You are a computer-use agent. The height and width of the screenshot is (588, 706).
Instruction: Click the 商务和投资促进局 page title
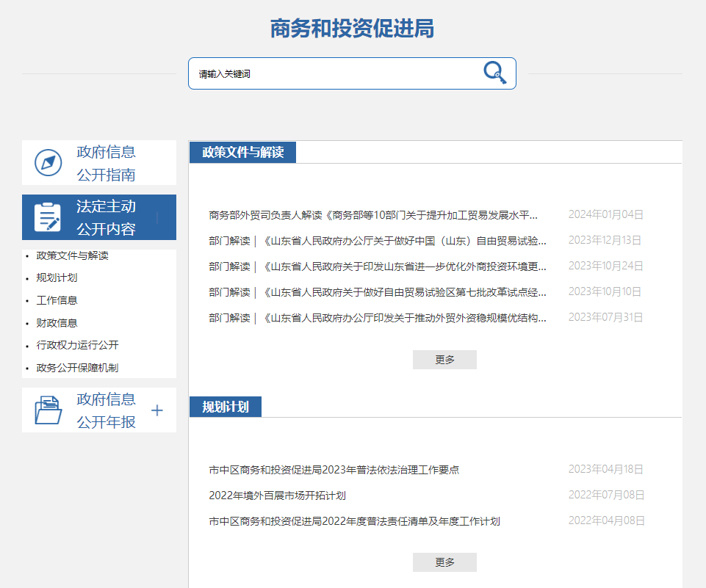352,29
